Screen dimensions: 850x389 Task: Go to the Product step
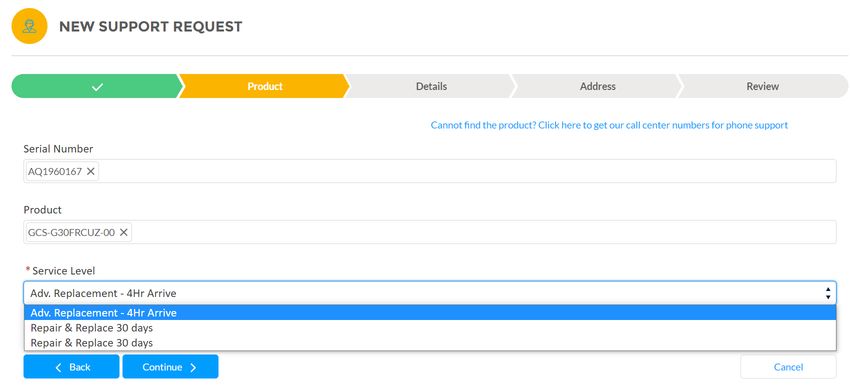(x=265, y=86)
